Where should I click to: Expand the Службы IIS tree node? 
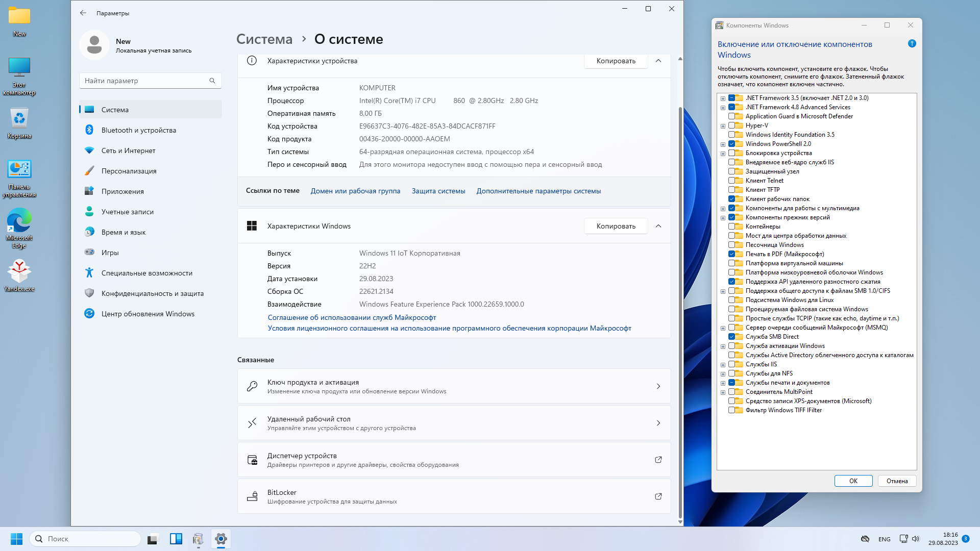coord(723,365)
